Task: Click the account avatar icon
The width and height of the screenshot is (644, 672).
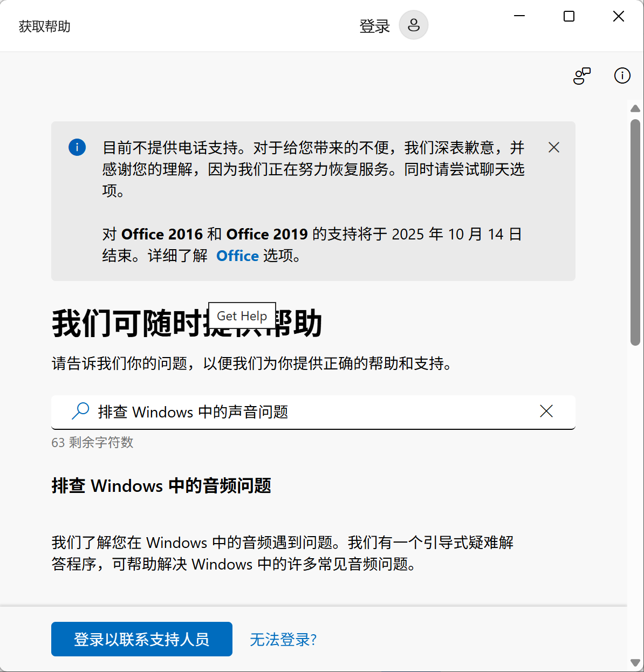Action: pyautogui.click(x=413, y=25)
